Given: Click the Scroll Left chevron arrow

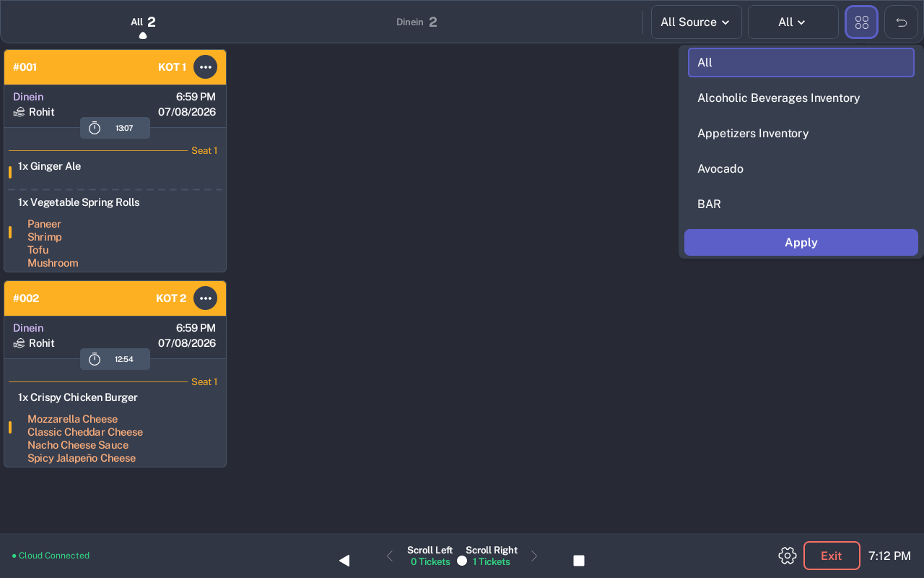Looking at the screenshot, I should (390, 556).
